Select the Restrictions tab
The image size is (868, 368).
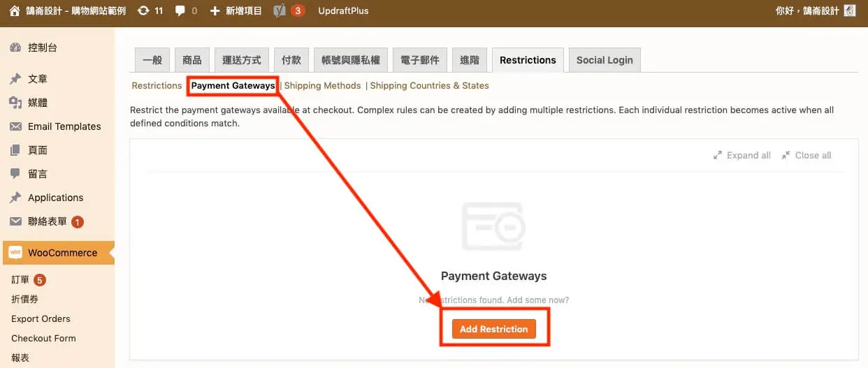tap(528, 60)
